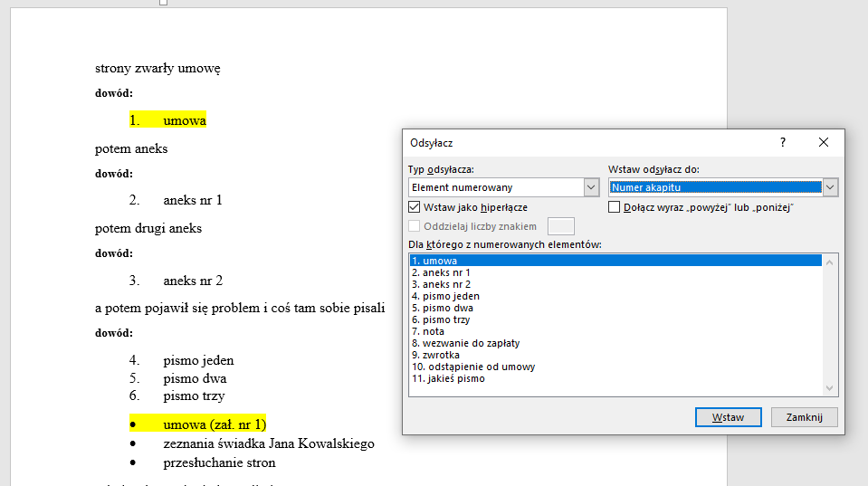Click the separator character input field
This screenshot has width=868, height=486.
click(x=561, y=226)
